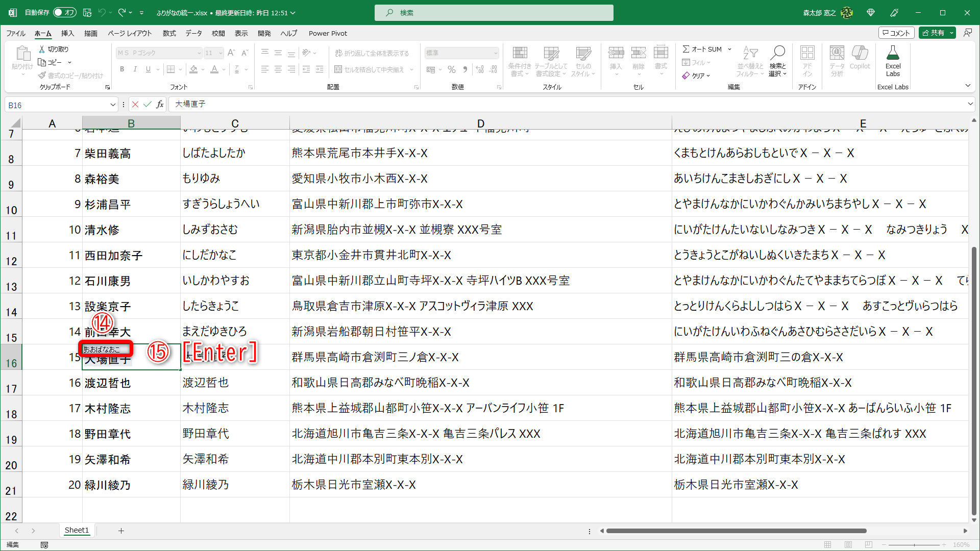Expand the formula bar

pyautogui.click(x=970, y=104)
